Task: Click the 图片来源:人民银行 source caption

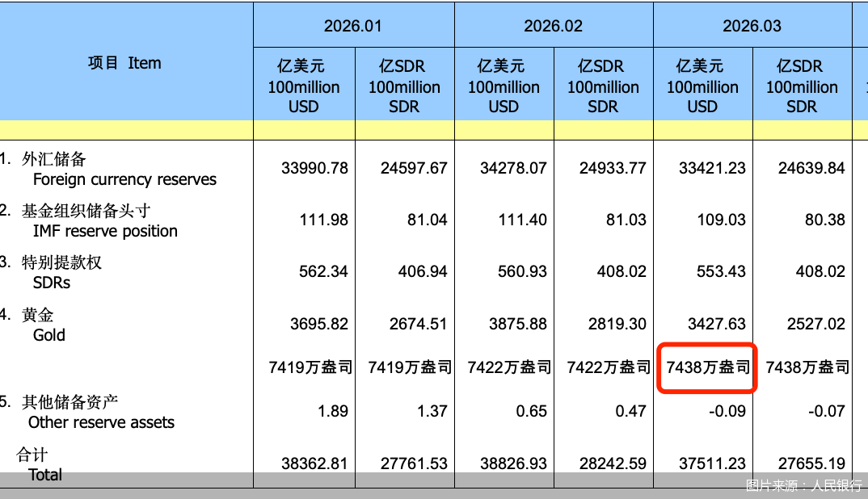Action: (x=803, y=485)
